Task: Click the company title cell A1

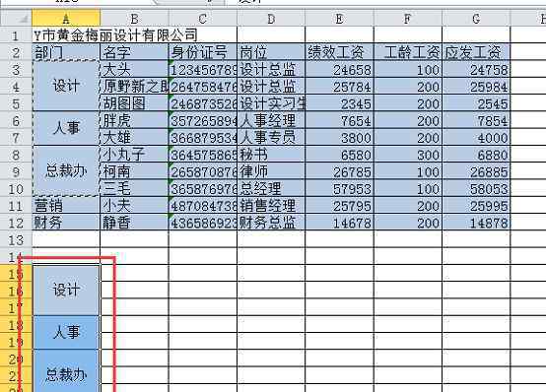Action: [66, 35]
